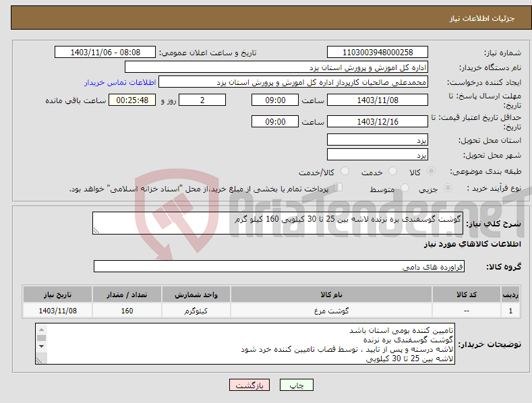
Task: Click the response deadline date 1403/11/08 field
Action: (x=378, y=100)
